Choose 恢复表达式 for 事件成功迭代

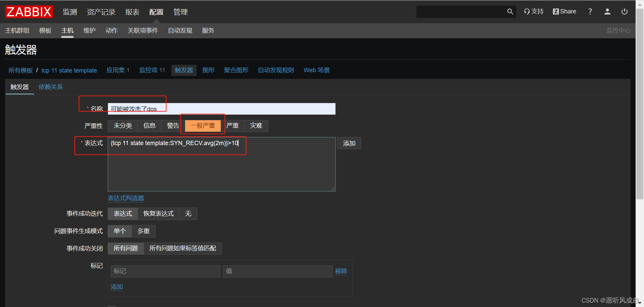tap(159, 214)
